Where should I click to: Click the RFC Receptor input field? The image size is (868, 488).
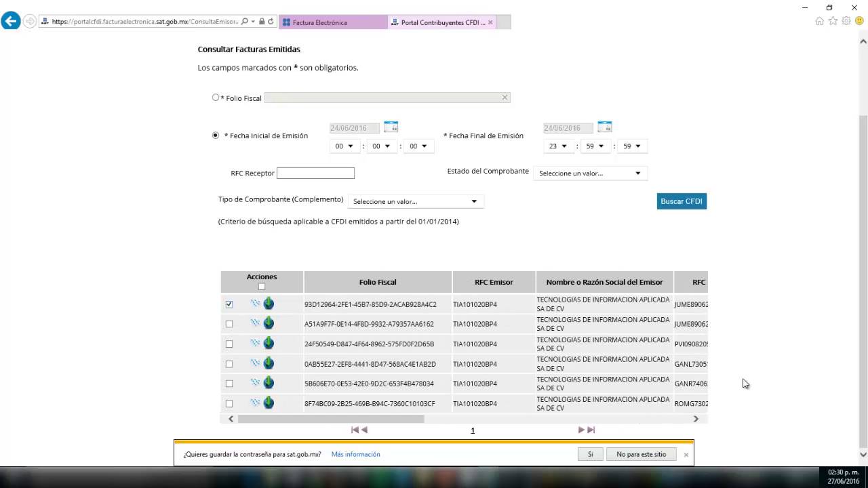[x=315, y=173]
